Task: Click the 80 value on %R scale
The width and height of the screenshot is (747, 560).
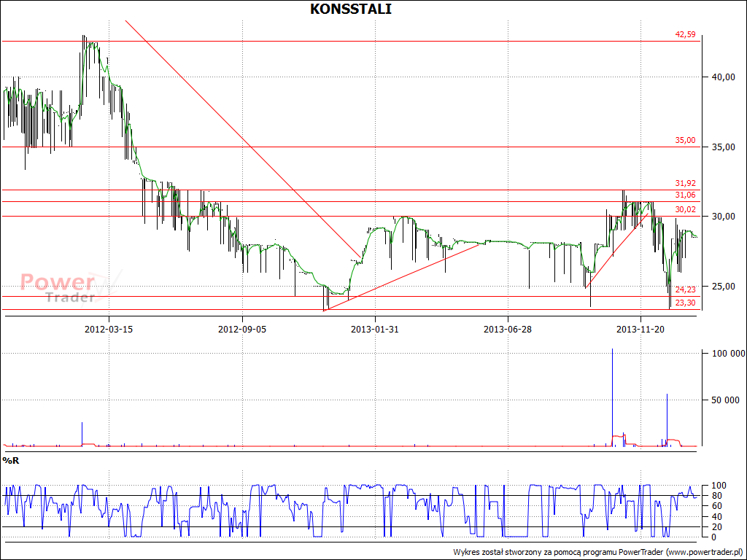Action: [717, 496]
